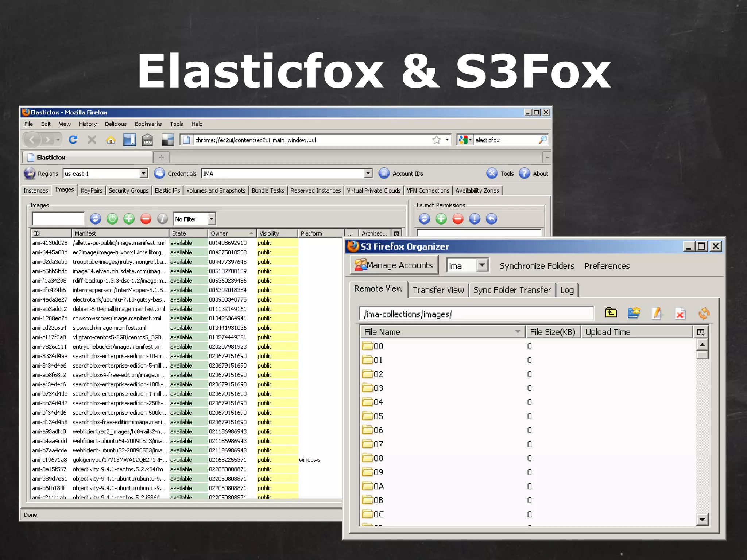Image resolution: width=747 pixels, height=560 pixels.
Task: Deregister AMI with red minus icon
Action: pyautogui.click(x=146, y=219)
